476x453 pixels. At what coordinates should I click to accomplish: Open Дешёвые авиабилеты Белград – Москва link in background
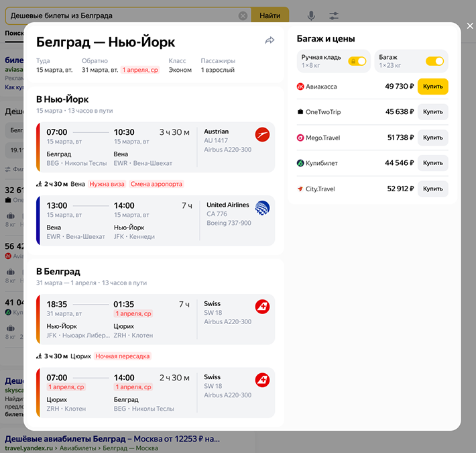point(113,439)
